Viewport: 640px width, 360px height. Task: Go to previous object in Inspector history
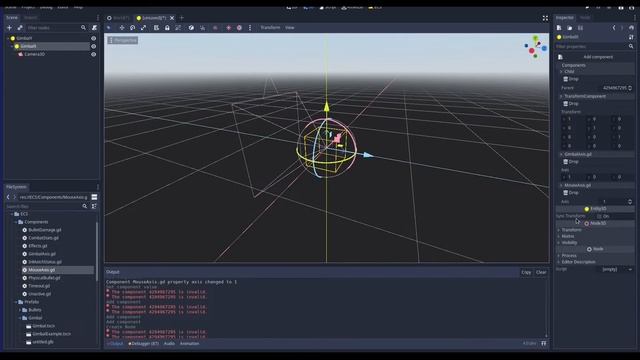[x=613, y=28]
